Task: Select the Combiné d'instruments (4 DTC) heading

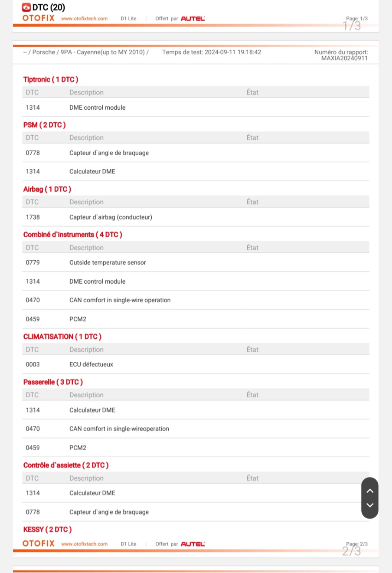Action: (x=73, y=235)
